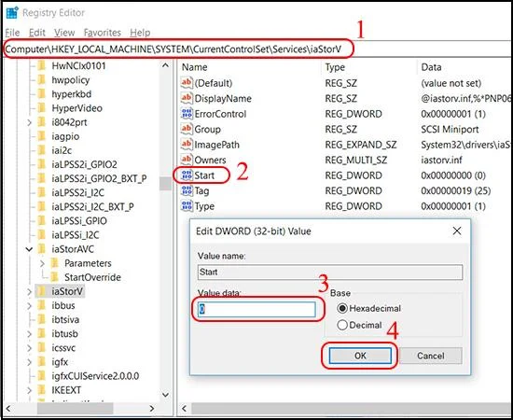Viewport: 513px width, 420px height.
Task: Expand the Parameters subkey node
Action: pyautogui.click(x=42, y=263)
